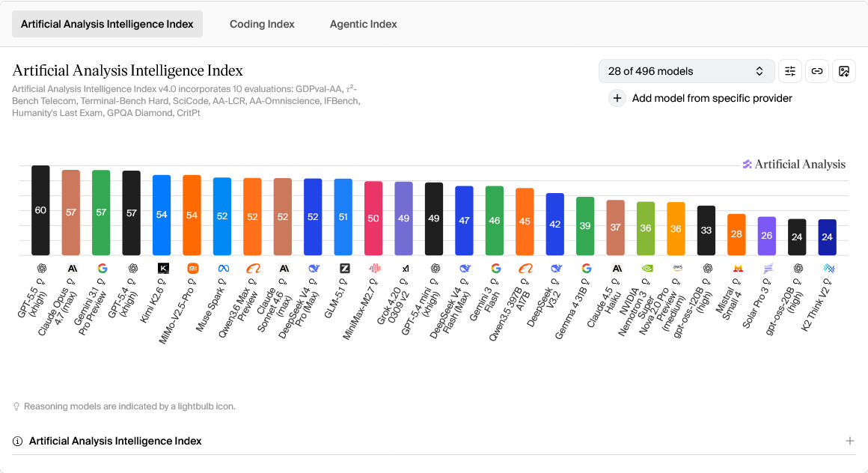Open the 28 of 496 models dropdown
This screenshot has width=868, height=473.
click(x=686, y=71)
